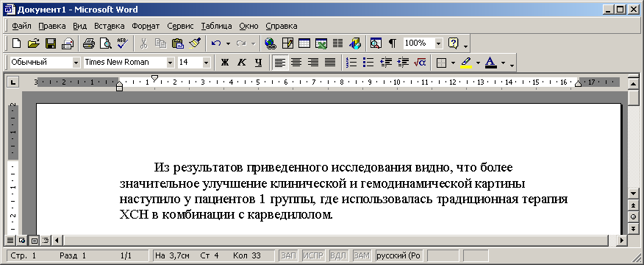Toggle italic formatting (К)
Screen dimensions: 644x265
pos(241,63)
